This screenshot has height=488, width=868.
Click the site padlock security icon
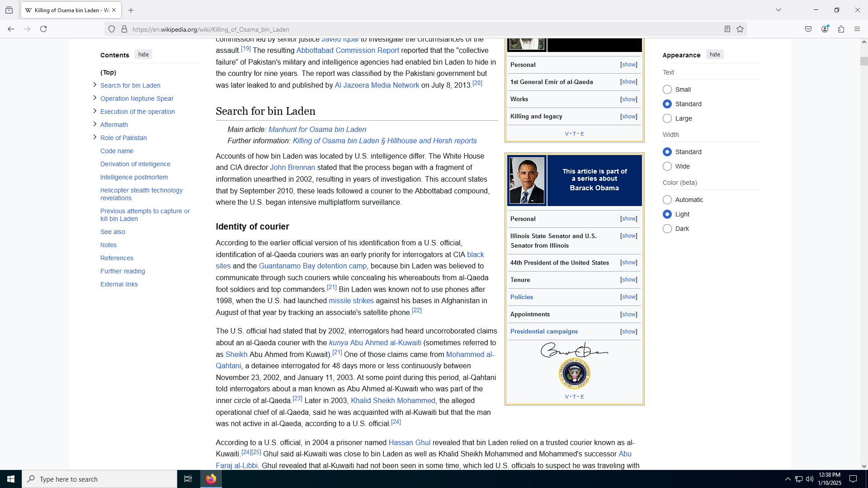click(x=124, y=29)
